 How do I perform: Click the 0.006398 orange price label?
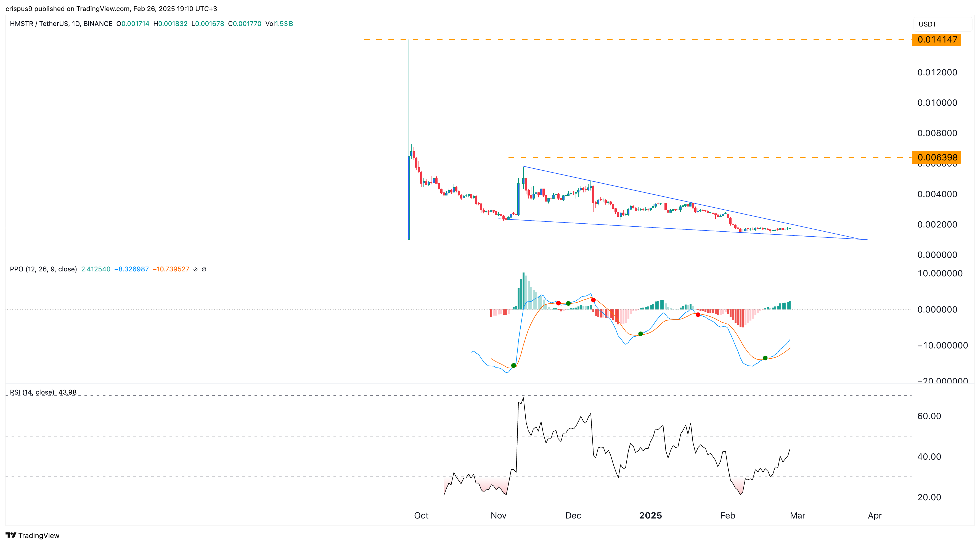(937, 157)
